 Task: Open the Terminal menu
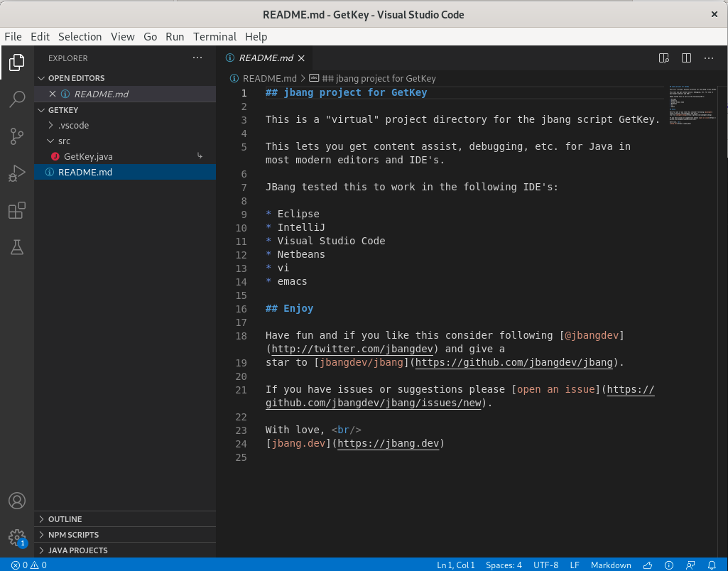(x=214, y=37)
